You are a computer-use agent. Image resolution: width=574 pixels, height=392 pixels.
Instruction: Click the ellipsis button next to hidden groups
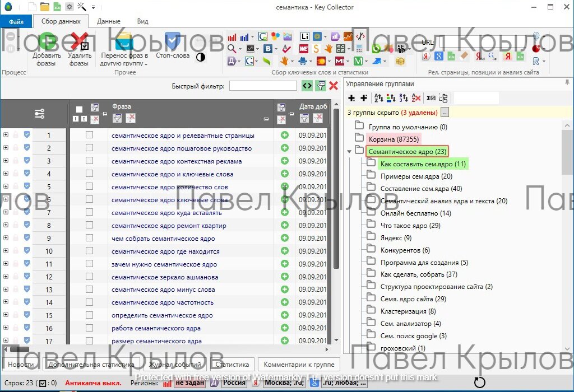(445, 112)
